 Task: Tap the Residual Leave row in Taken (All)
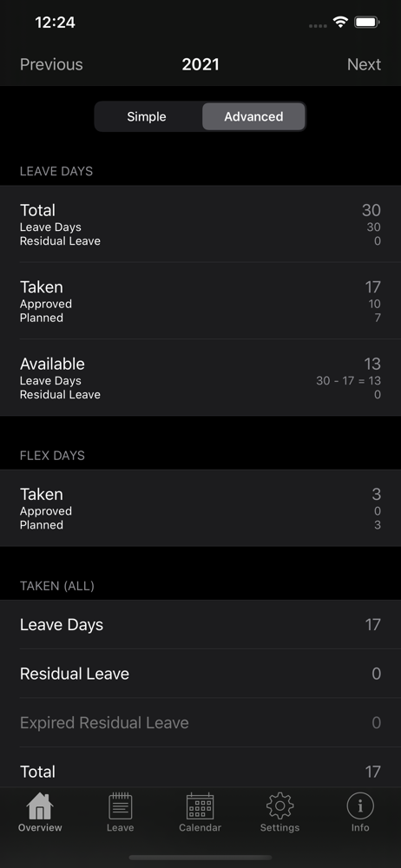coord(200,674)
